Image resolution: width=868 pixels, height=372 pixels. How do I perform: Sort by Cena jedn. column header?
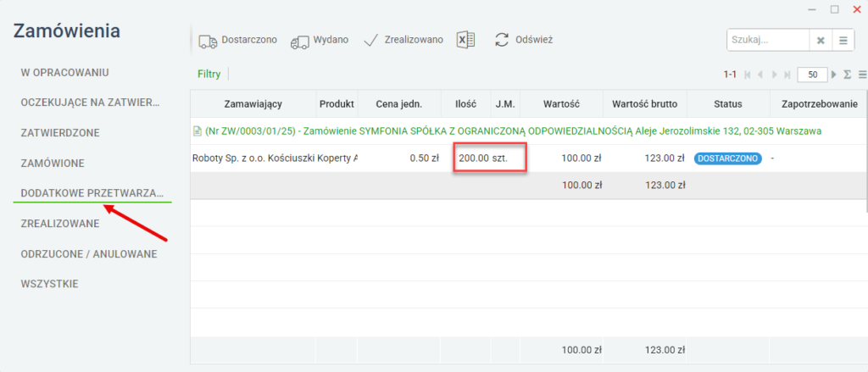click(399, 103)
